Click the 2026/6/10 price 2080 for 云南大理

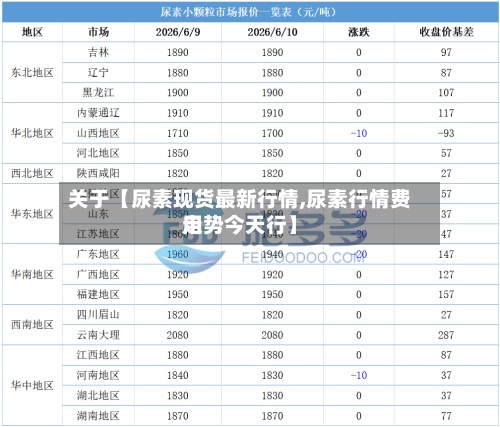tap(272, 335)
